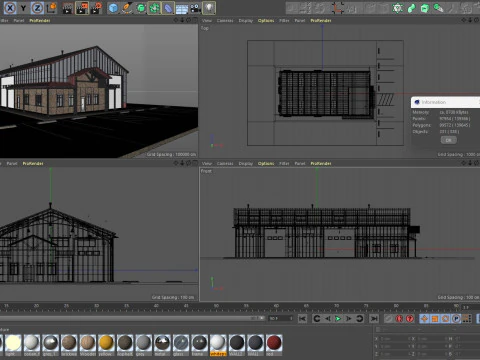Open Display menu in Top viewport

(x=246, y=21)
